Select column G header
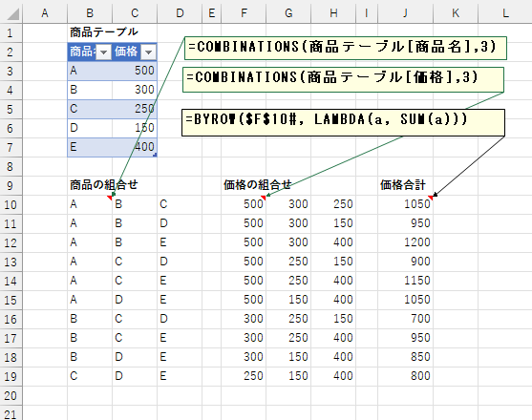This screenshot has width=532, height=420. [x=288, y=12]
